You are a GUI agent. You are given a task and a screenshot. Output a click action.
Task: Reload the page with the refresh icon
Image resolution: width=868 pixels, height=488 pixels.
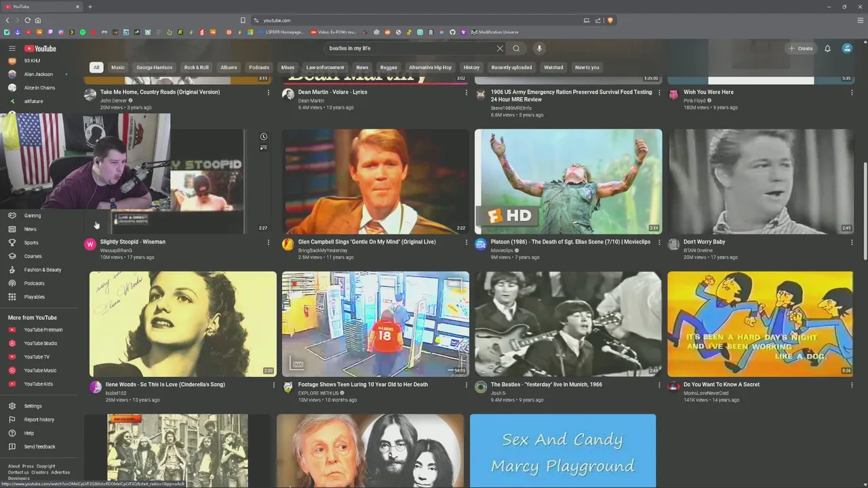pos(28,20)
